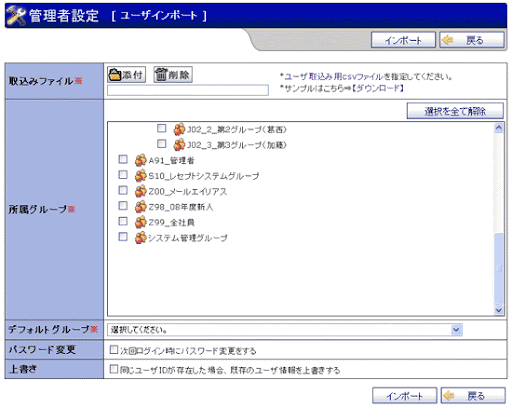Click the bottom インポート button
Image resolution: width=512 pixels, height=408 pixels.
click(x=404, y=396)
